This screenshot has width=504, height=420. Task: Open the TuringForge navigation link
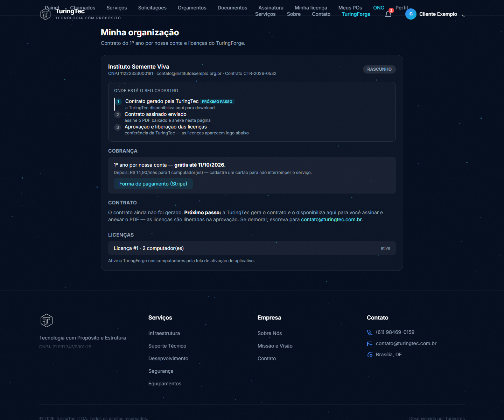(x=356, y=14)
